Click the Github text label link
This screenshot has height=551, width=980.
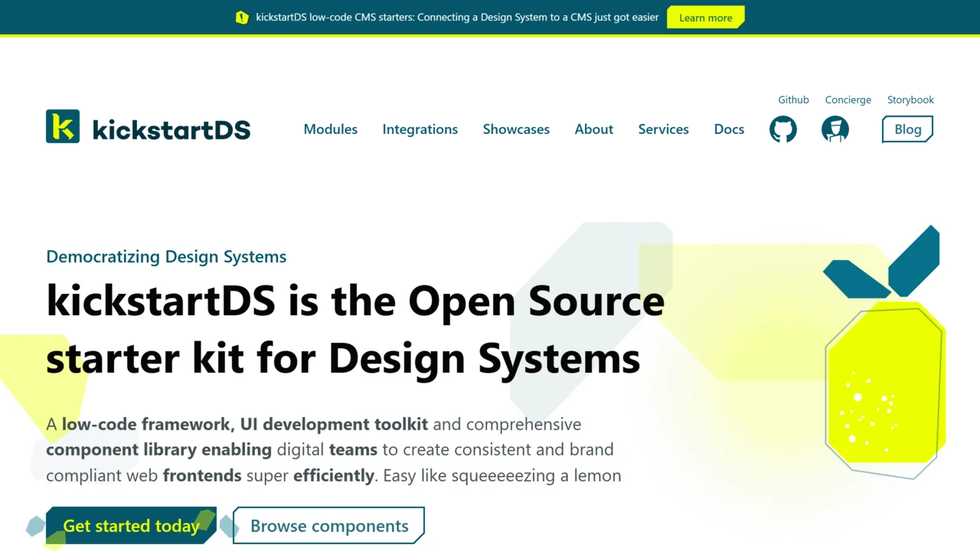coord(793,100)
